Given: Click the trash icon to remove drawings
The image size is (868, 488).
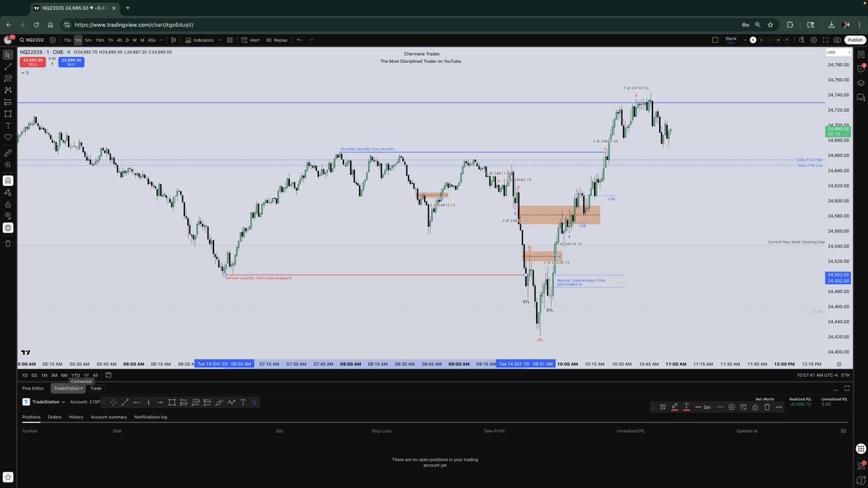Looking at the screenshot, I should coord(8,244).
